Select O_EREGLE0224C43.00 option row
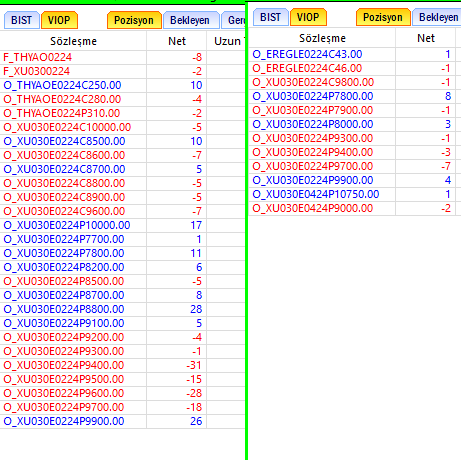461x460 pixels. [x=355, y=54]
